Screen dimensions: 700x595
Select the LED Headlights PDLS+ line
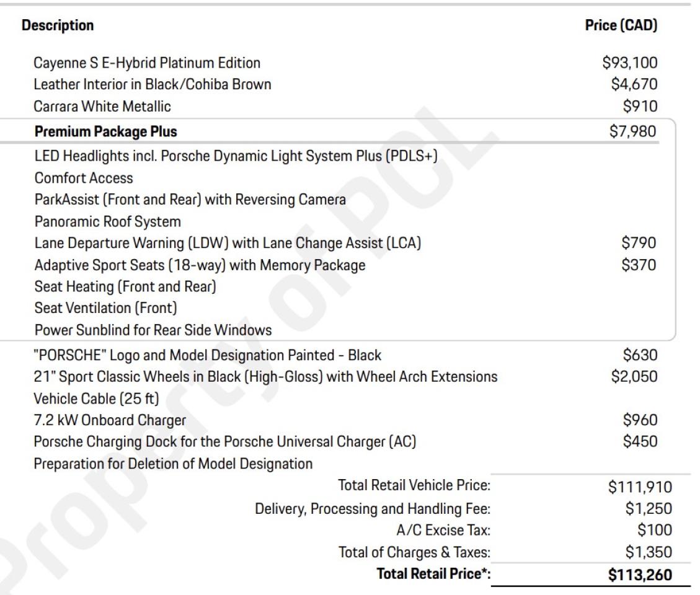pos(236,156)
